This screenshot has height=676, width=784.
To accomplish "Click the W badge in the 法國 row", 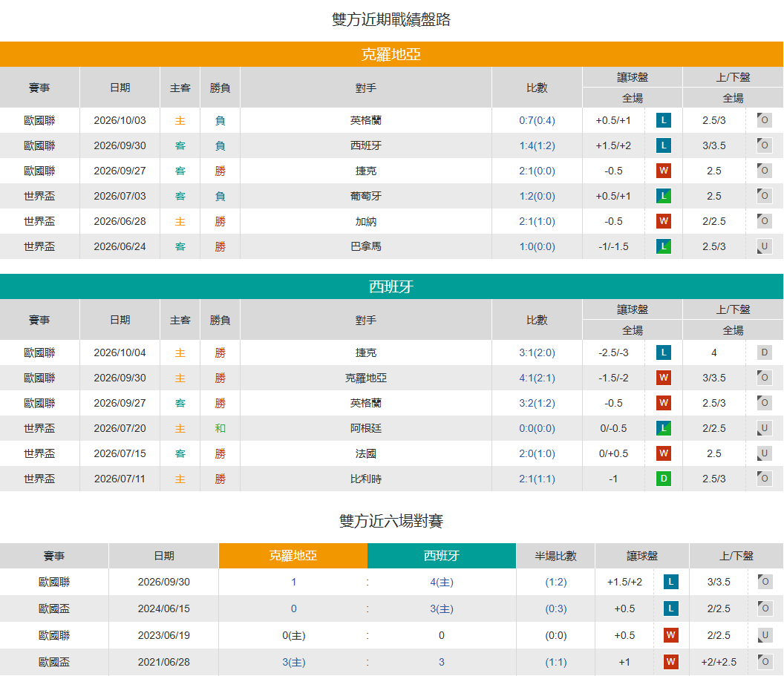I will point(664,453).
